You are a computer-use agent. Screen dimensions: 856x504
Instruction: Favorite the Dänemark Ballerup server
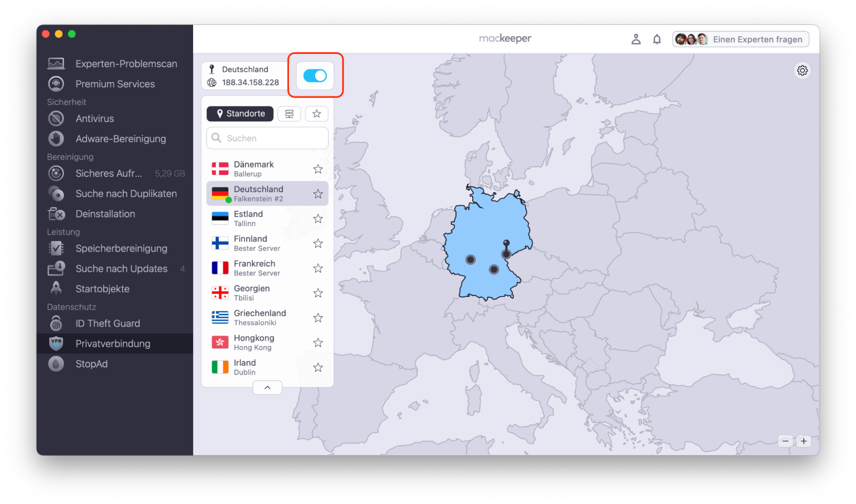click(318, 169)
